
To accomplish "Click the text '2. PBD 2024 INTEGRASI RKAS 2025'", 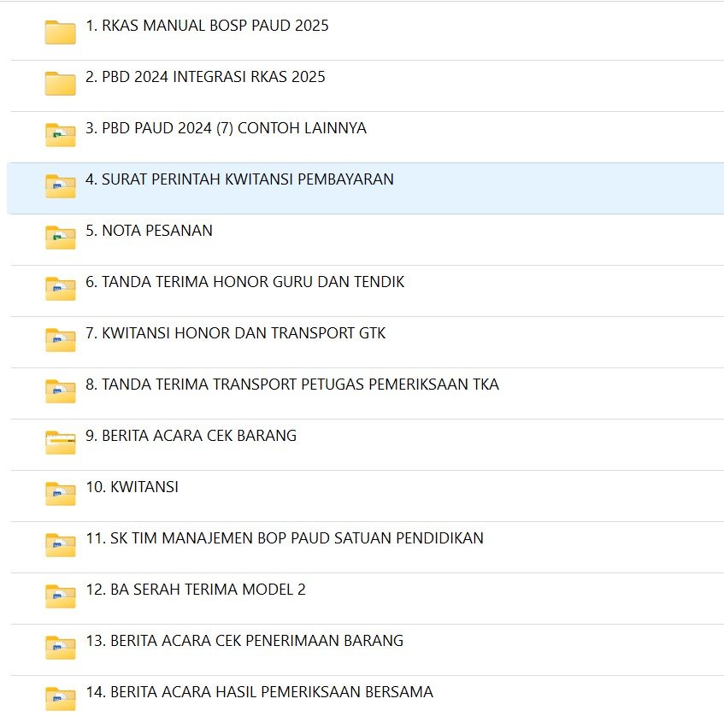I will (x=206, y=77).
